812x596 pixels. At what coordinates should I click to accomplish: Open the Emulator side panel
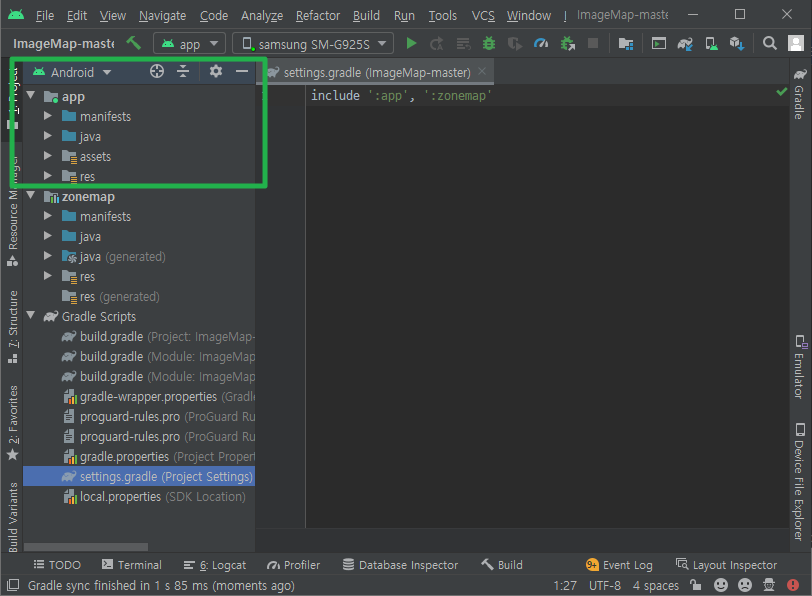click(x=799, y=367)
